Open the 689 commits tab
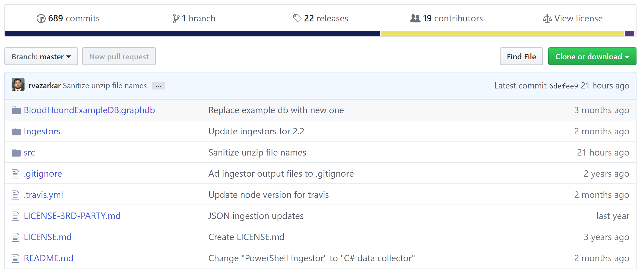The height and width of the screenshot is (269, 644). tap(68, 18)
